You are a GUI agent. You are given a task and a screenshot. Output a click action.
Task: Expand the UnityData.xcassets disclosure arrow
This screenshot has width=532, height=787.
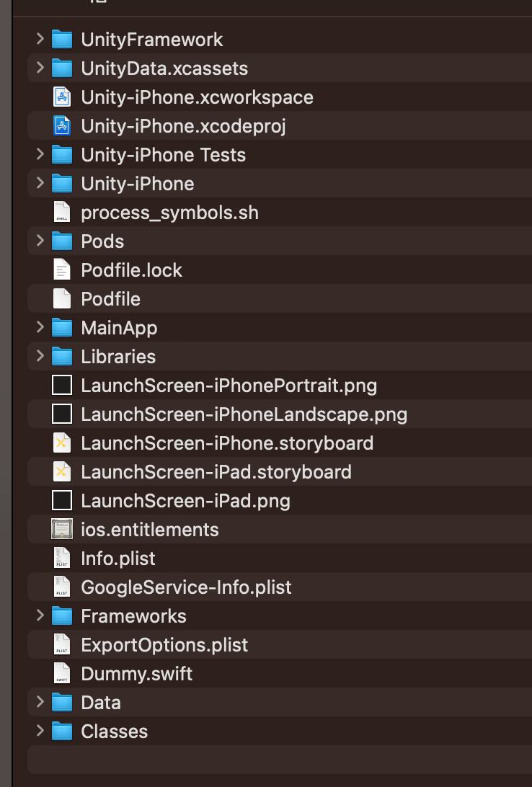[x=40, y=67]
